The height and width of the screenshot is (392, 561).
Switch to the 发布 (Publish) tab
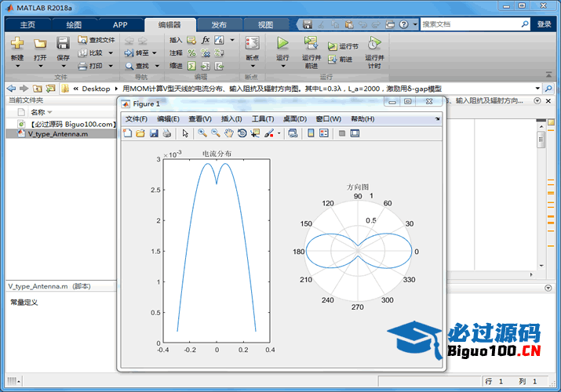click(219, 24)
